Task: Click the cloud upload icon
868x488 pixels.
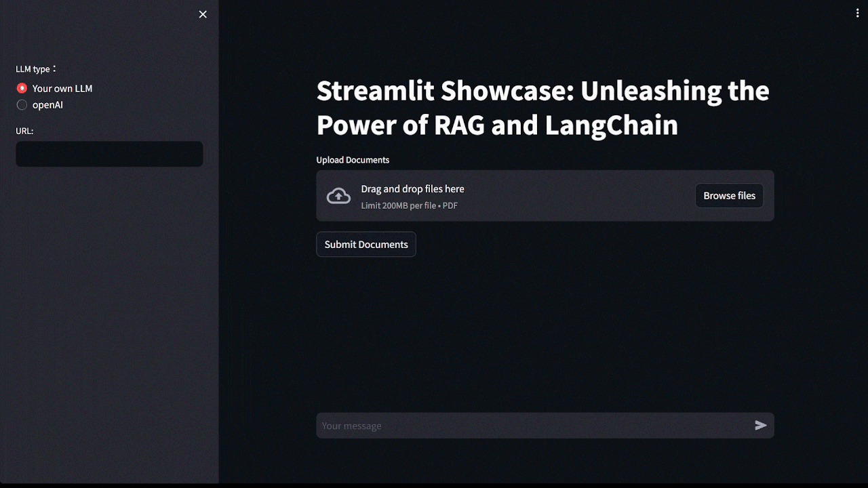Action: (x=338, y=196)
